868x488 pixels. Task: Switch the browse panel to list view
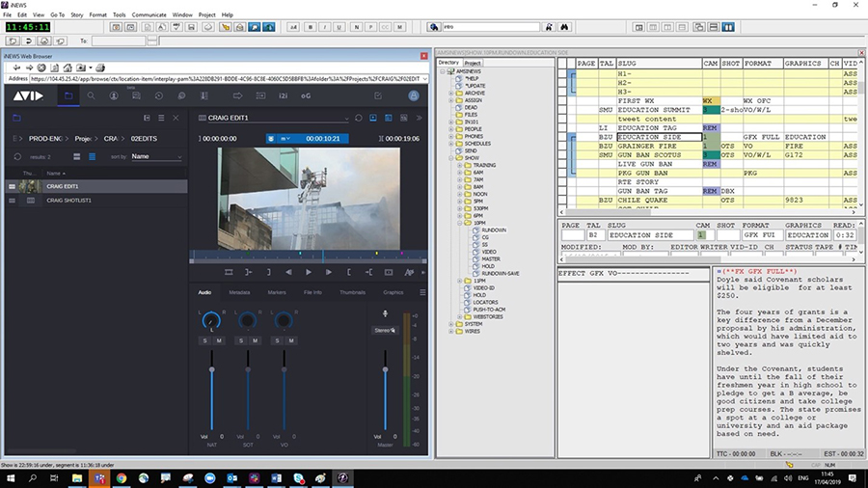[x=93, y=156]
